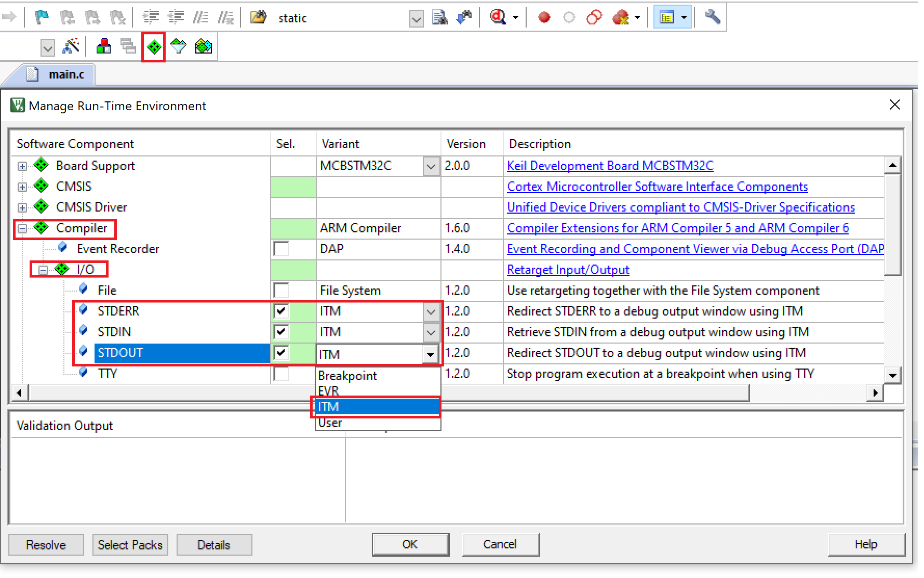Click the Incremental Find binoculars icon
This screenshot has height=578, width=924.
click(464, 17)
